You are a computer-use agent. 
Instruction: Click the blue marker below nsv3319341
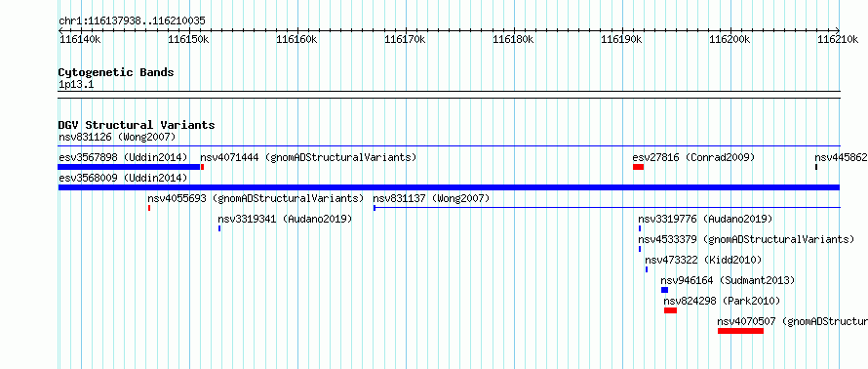click(219, 228)
